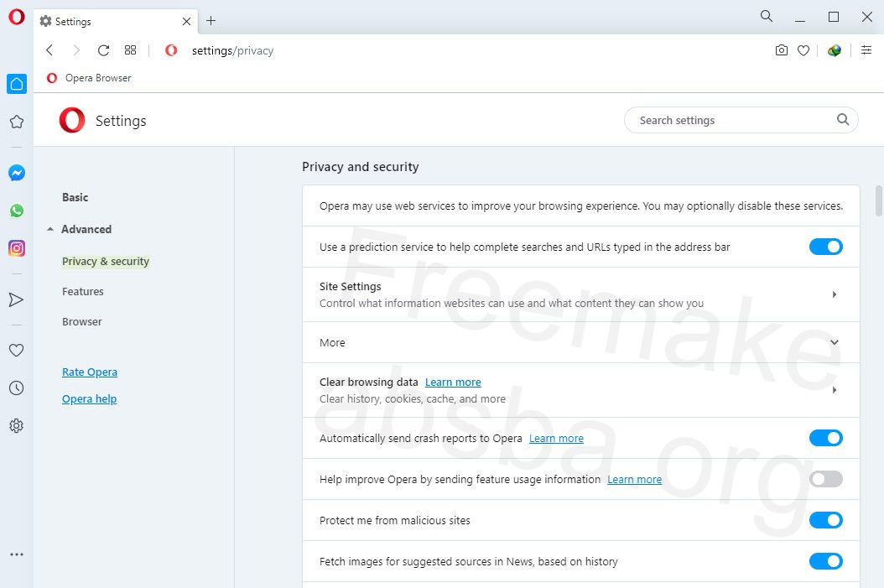This screenshot has height=588, width=884.
Task: Open Instagram in the sidebar
Action: (16, 248)
